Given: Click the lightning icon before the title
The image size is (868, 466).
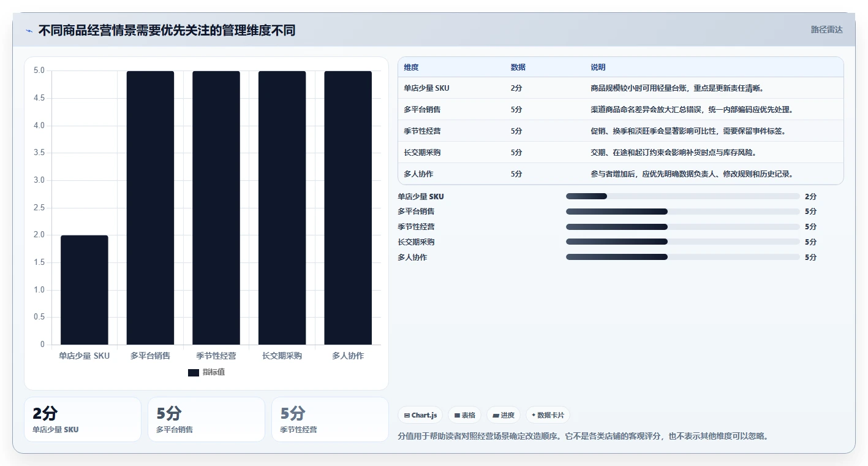Looking at the screenshot, I should 29,31.
